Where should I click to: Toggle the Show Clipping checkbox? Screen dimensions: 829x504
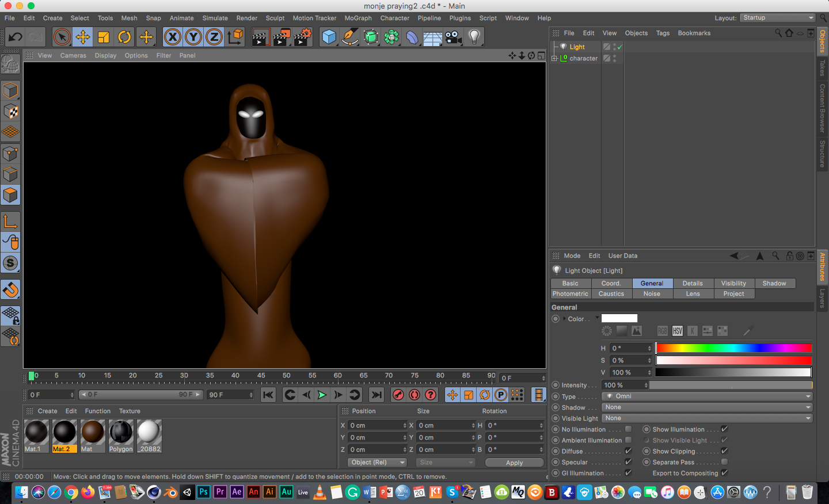(x=724, y=451)
